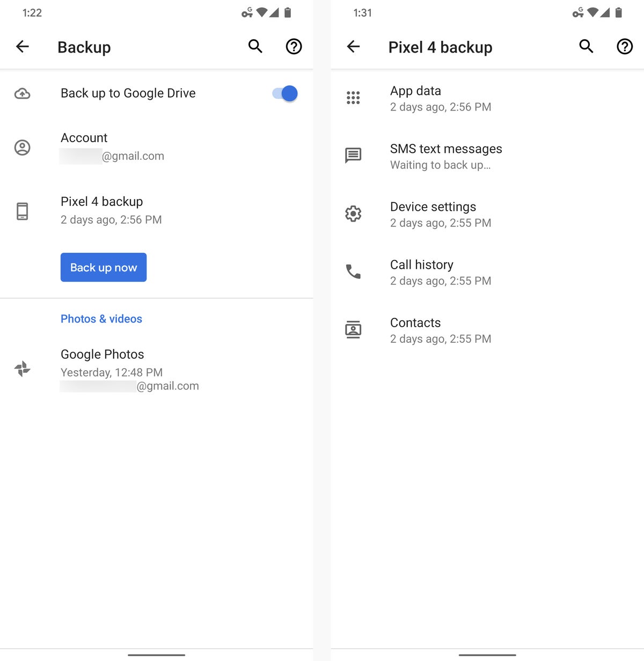644x661 pixels.
Task: Tap the home gesture bar at screen bottom
Action: [156, 655]
